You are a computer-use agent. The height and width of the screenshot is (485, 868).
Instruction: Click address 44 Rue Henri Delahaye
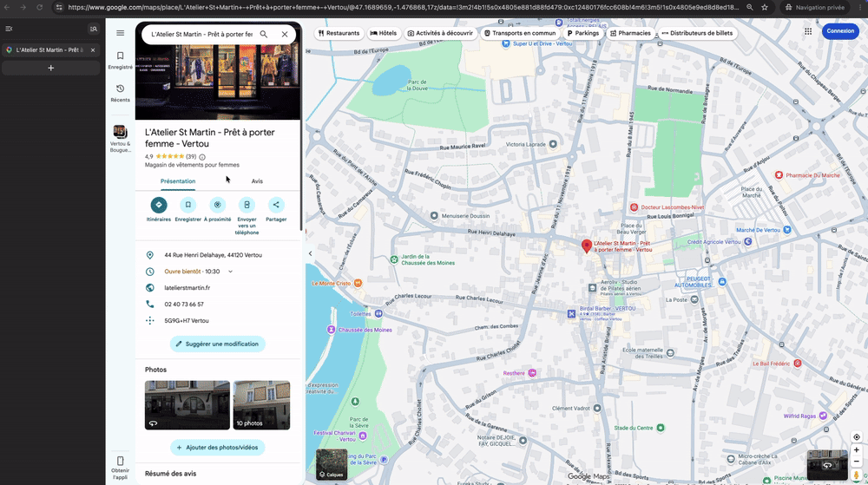pos(214,255)
